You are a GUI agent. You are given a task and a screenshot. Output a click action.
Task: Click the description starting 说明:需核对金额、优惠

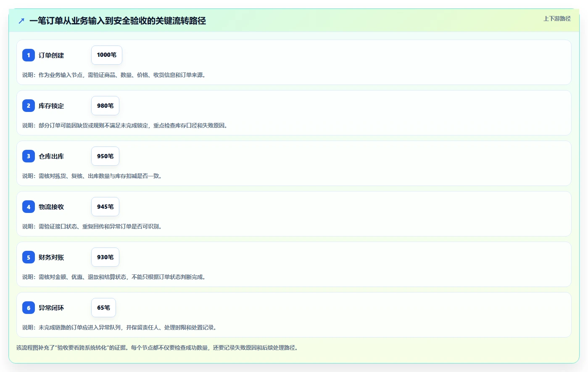[114, 277]
